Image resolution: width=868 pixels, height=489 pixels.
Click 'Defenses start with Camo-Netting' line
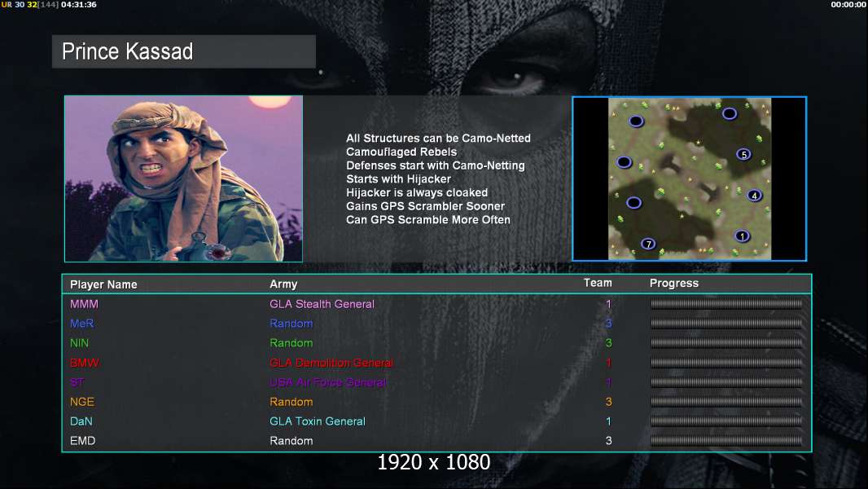click(x=436, y=165)
